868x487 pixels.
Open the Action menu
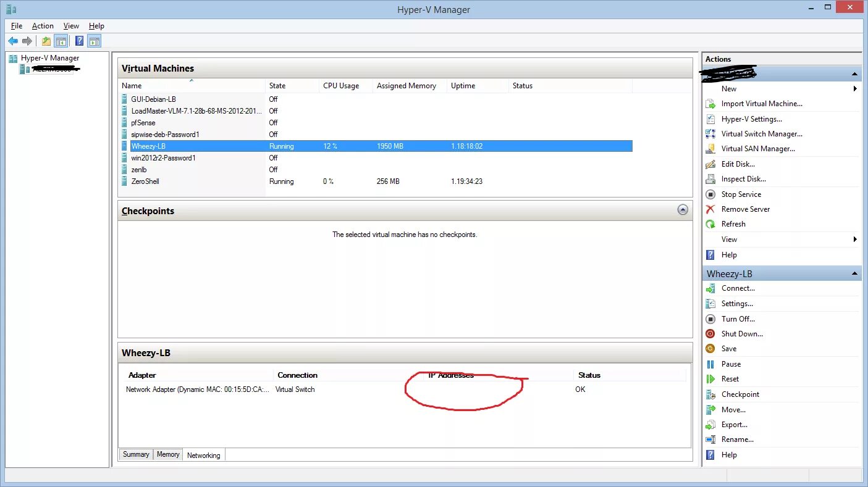coord(43,26)
